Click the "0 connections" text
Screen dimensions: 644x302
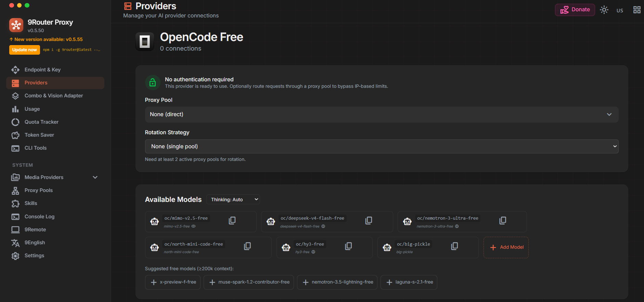pos(181,49)
